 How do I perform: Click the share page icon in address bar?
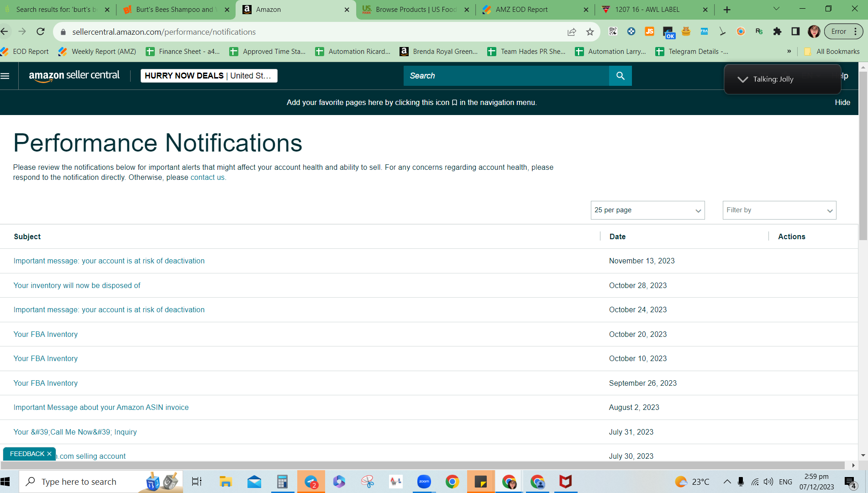pos(572,31)
